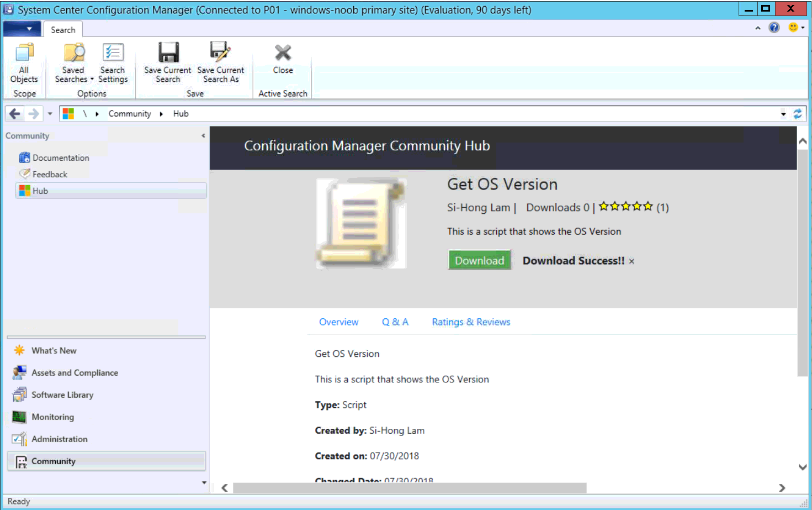812x510 pixels.
Task: Switch to Ratings & Reviews tab
Action: (x=471, y=322)
